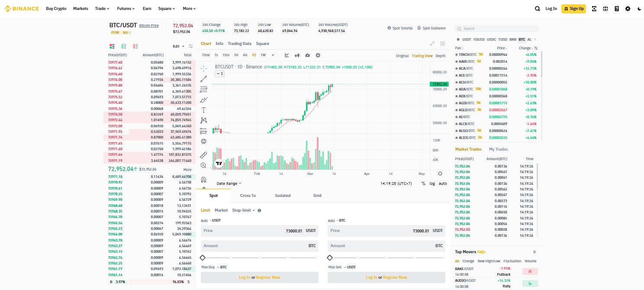The image size is (644, 290).
Task: Switch change and volume column display
Action: (536, 48)
